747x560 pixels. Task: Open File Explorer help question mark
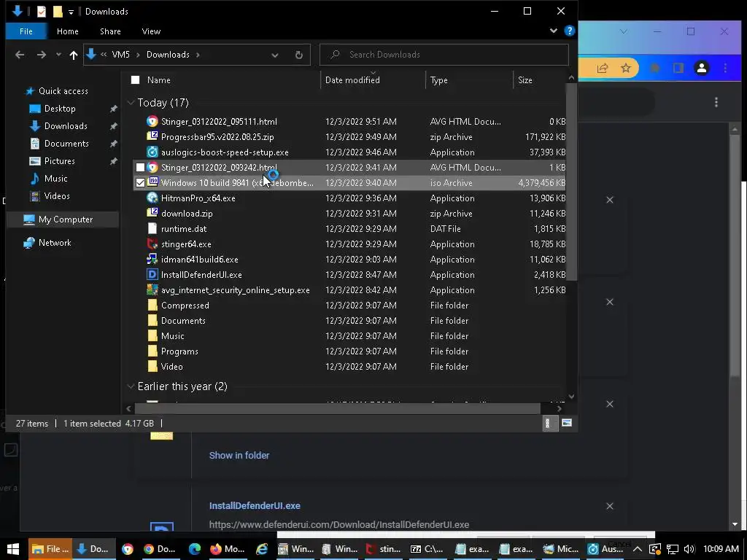click(x=569, y=31)
